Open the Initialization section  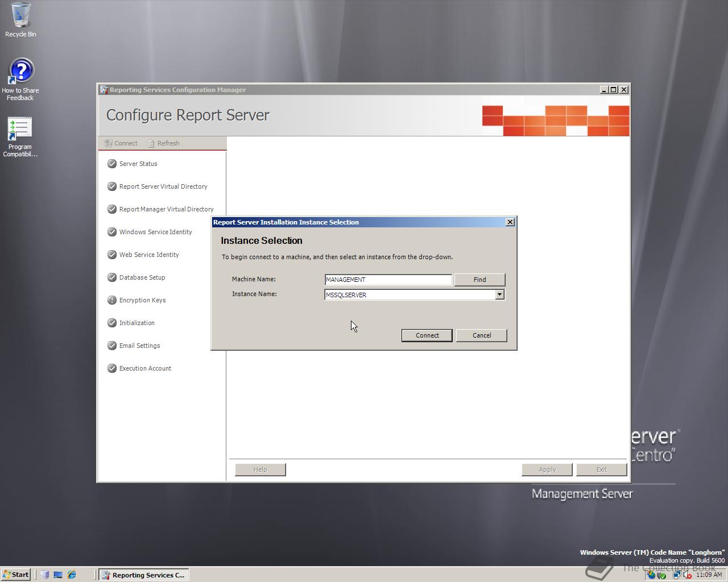(x=136, y=323)
